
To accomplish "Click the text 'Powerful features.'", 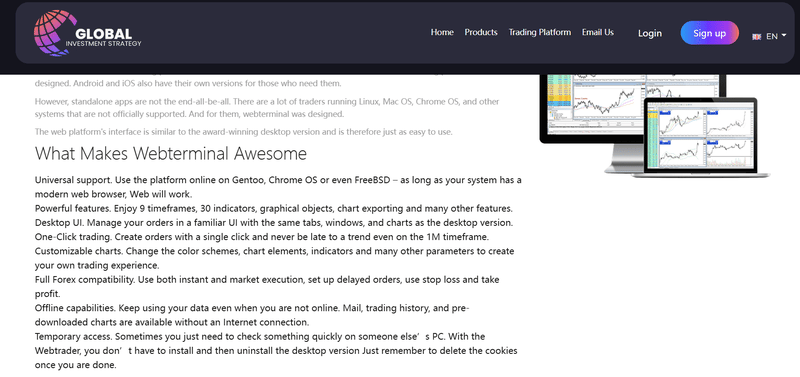I will (73, 209).
